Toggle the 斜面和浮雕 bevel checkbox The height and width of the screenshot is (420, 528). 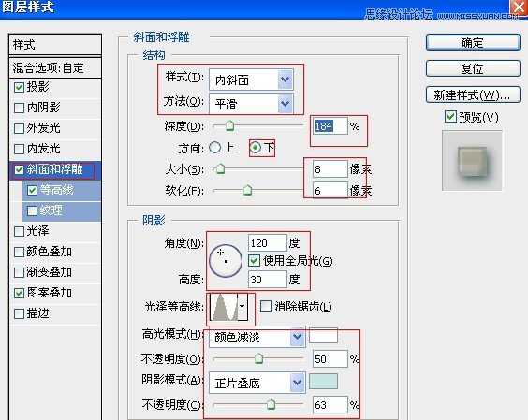coord(19,169)
